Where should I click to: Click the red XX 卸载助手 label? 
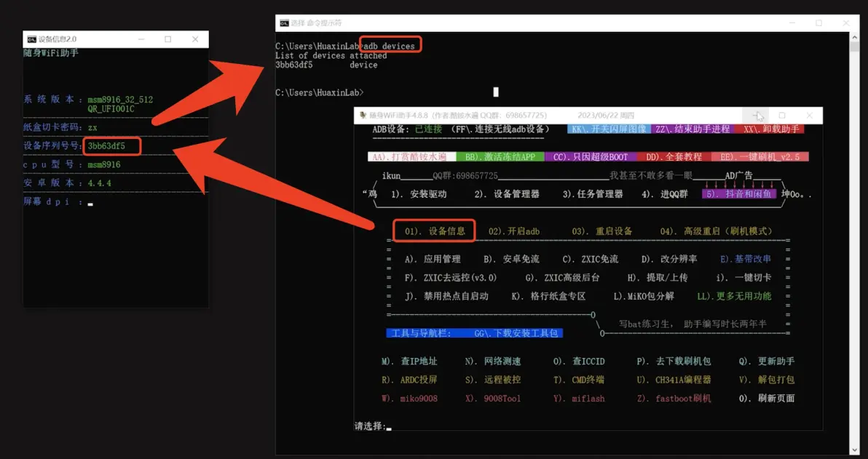point(771,129)
